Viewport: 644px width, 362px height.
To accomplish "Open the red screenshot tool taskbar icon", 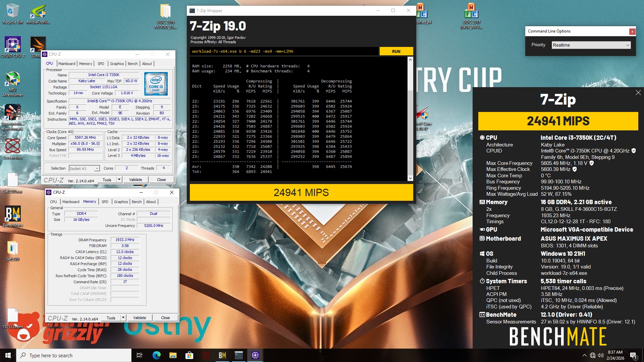I will coord(206,355).
